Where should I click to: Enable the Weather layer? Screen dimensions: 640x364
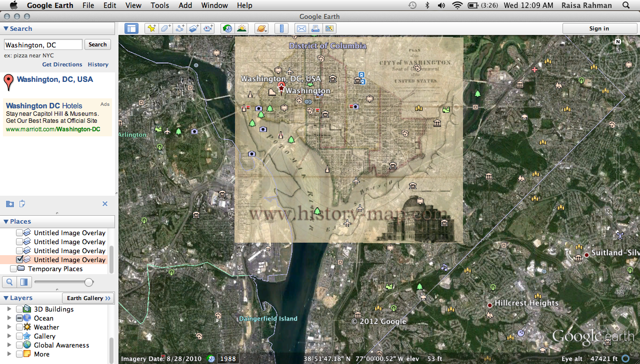(x=19, y=327)
